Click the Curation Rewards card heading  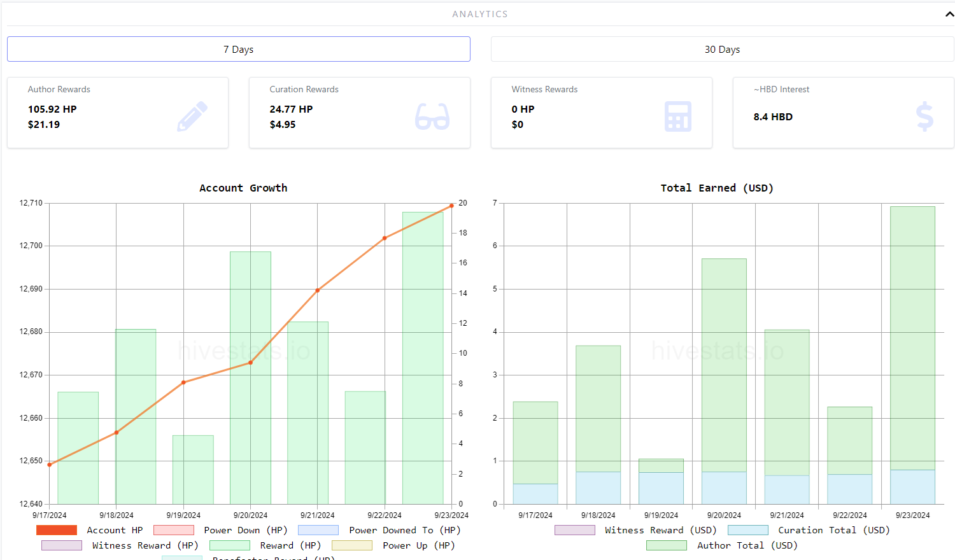click(x=304, y=90)
